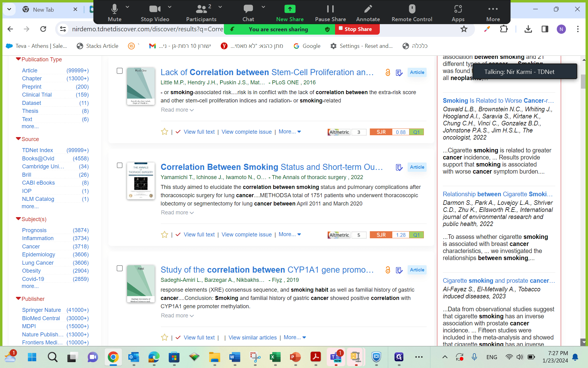Select checkbox for Lack of Correlation article
Image resolution: width=588 pixels, height=368 pixels.
(x=120, y=71)
